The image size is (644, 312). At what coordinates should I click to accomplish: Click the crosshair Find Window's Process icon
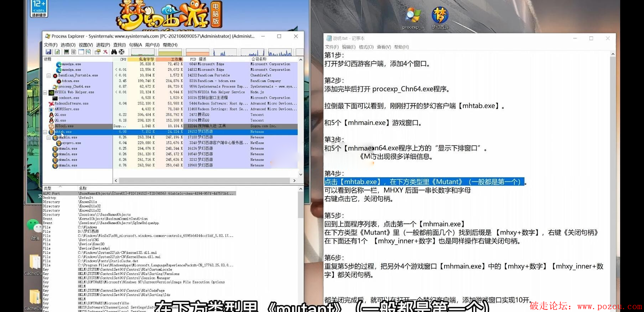click(121, 52)
